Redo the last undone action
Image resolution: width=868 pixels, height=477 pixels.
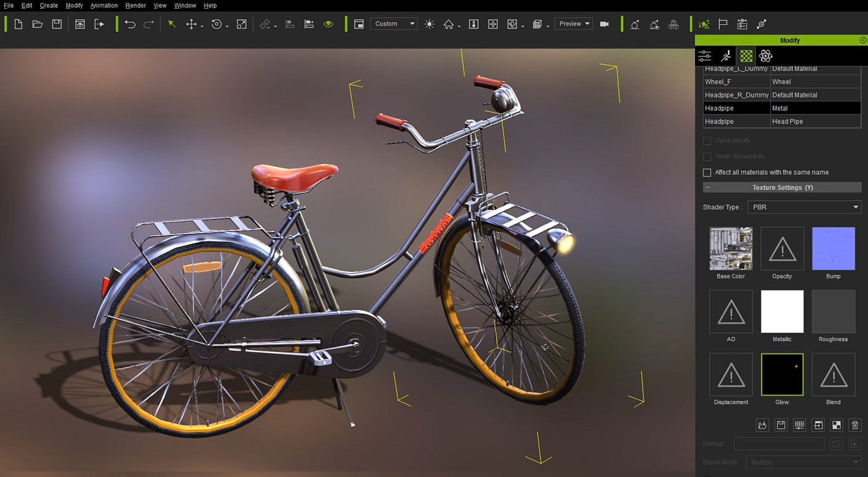148,24
